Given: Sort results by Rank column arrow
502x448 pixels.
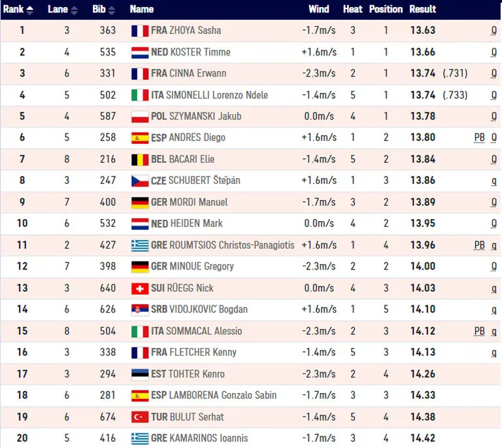Looking at the screenshot, I should (x=30, y=10).
